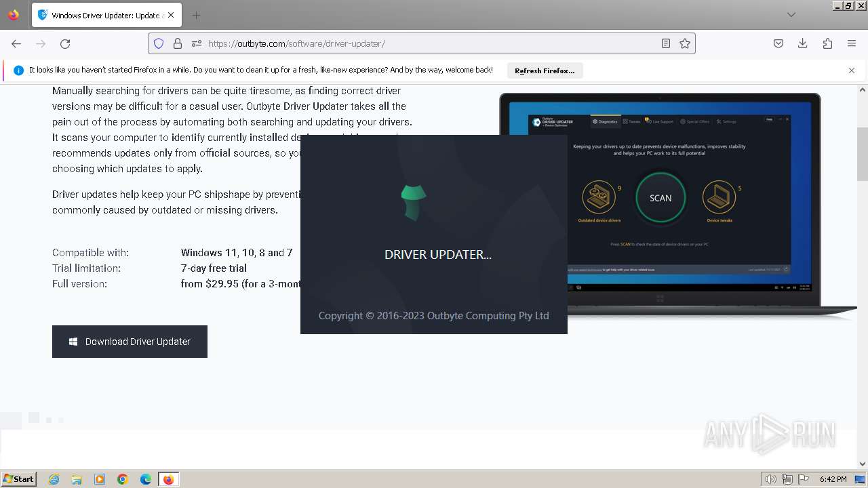Bookmark this page with the star

coord(685,43)
